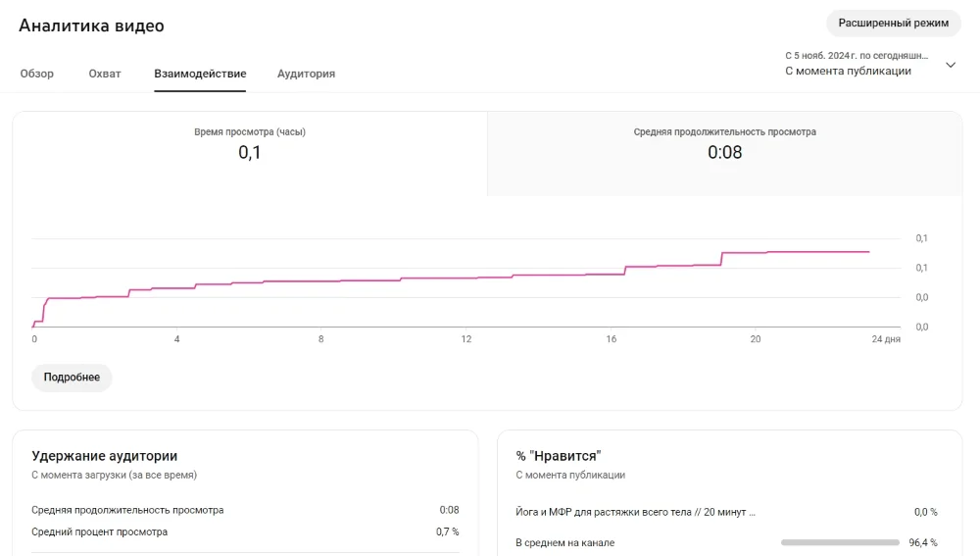Open the "Йога и МФР для растяжки" video row
This screenshot has width=980, height=556.
636,511
